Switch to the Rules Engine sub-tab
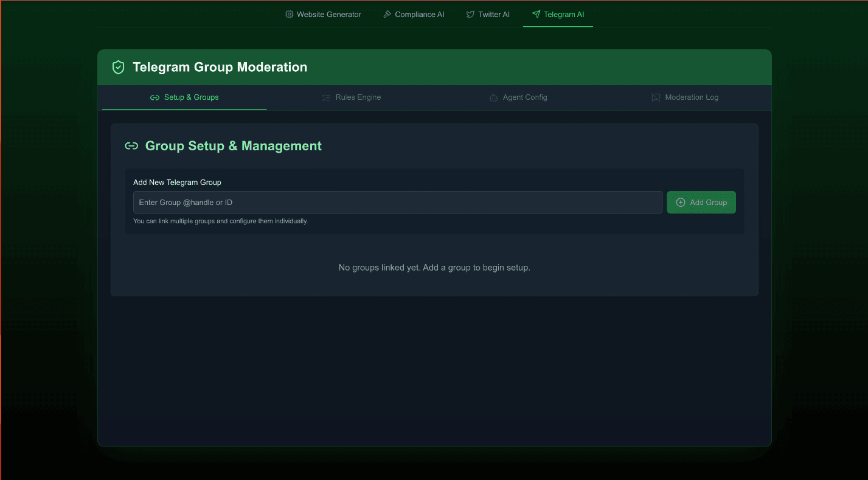 352,97
